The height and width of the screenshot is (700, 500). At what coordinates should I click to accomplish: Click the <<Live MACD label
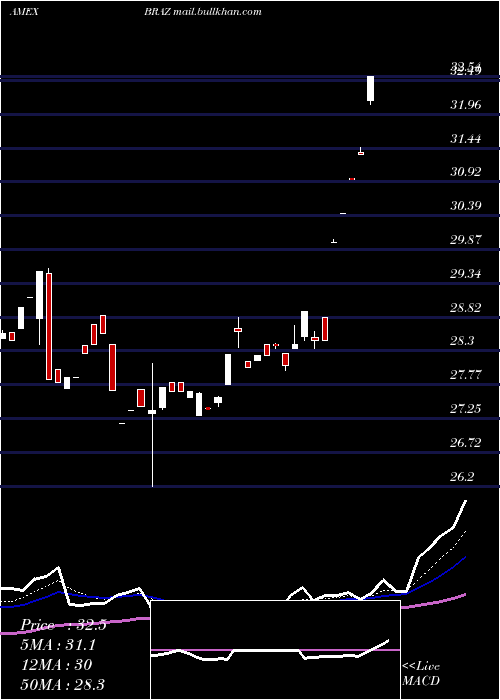click(421, 673)
